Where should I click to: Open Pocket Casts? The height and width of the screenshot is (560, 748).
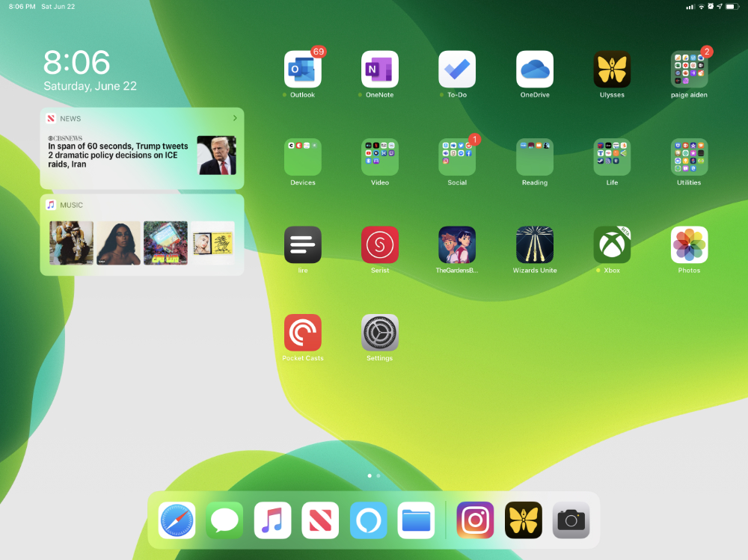coord(302,333)
